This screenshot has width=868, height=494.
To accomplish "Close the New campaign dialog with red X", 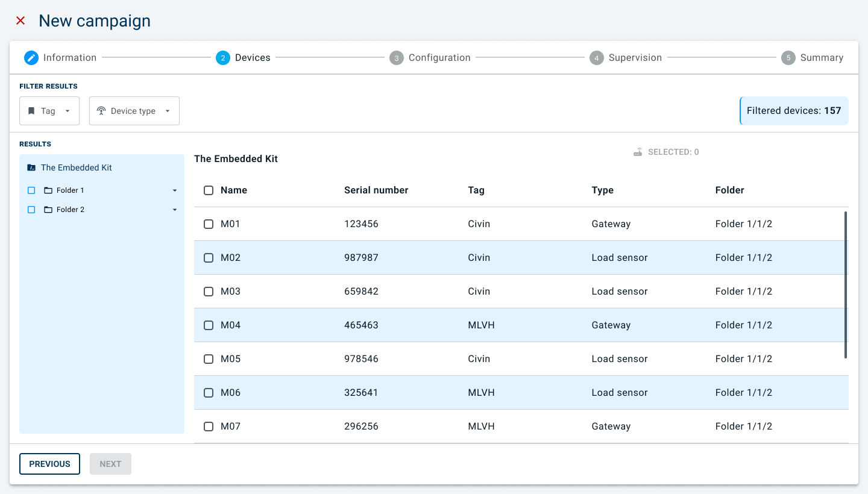I will tap(20, 20).
